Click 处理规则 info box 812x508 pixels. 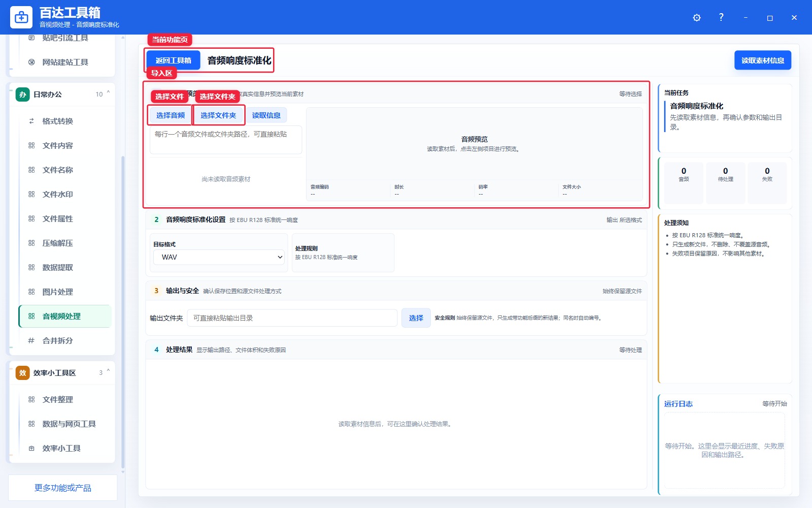click(x=343, y=253)
